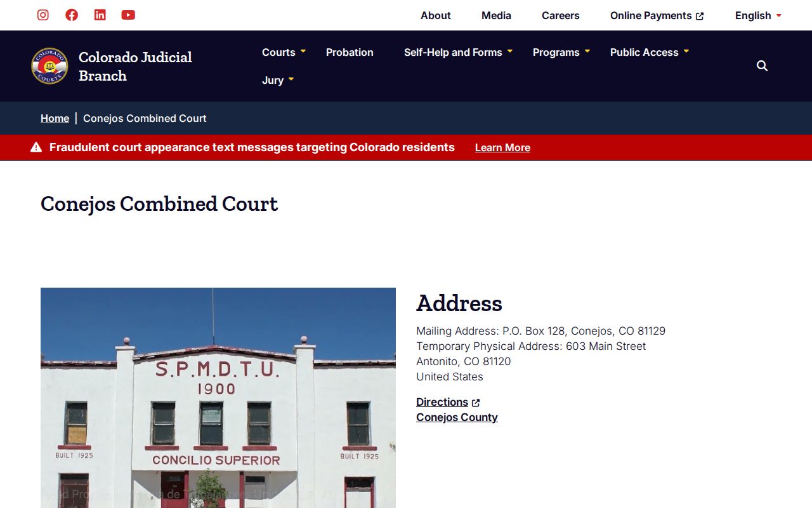Go to the Careers page

coord(561,15)
